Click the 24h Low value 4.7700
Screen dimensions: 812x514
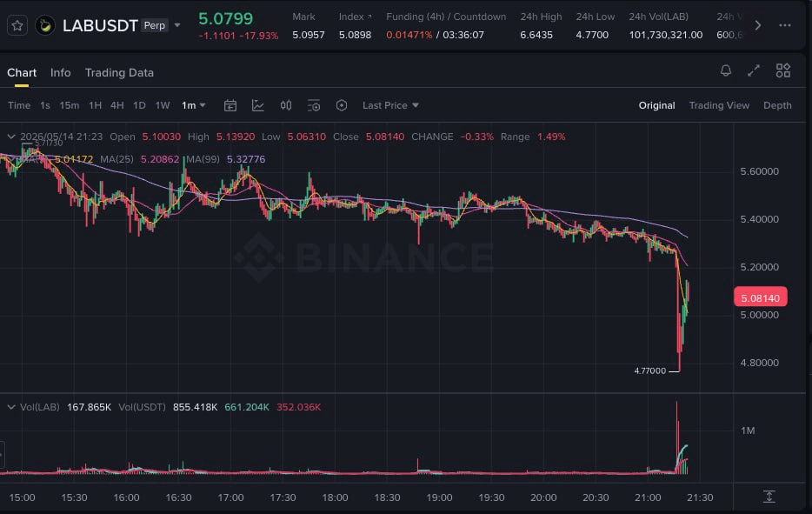pyautogui.click(x=592, y=35)
